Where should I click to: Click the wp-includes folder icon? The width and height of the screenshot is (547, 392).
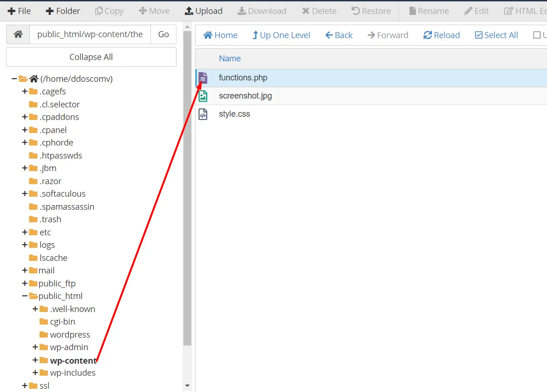coord(44,373)
